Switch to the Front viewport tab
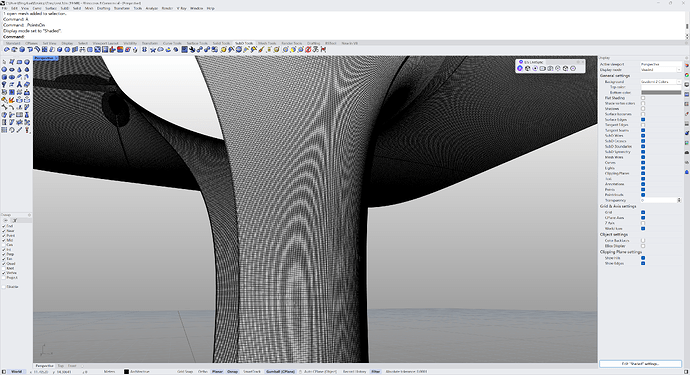Screen dimensions: 690x375 coord(72,366)
